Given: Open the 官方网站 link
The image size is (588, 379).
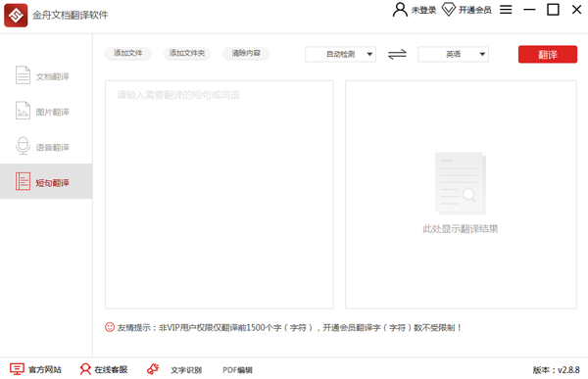Looking at the screenshot, I should coord(45,370).
